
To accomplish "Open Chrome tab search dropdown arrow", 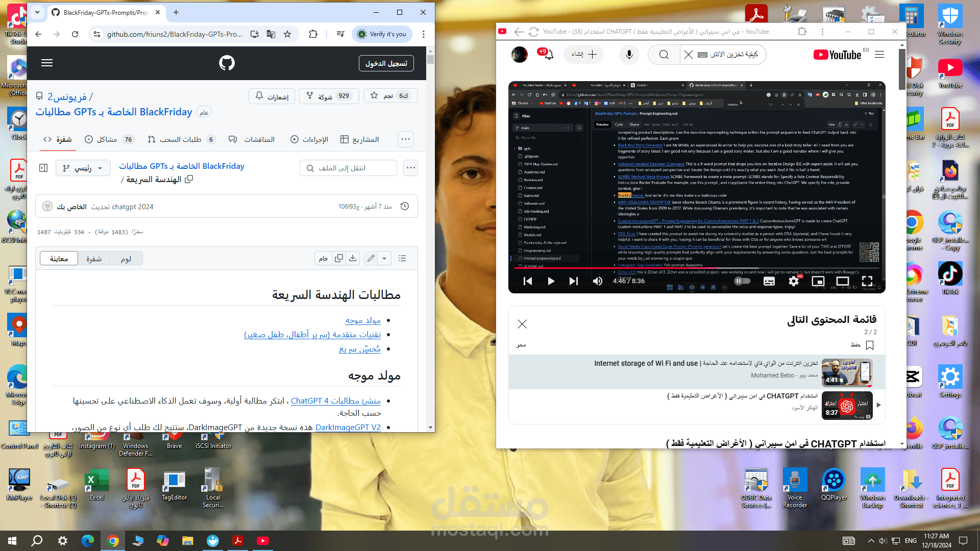I will tap(37, 12).
